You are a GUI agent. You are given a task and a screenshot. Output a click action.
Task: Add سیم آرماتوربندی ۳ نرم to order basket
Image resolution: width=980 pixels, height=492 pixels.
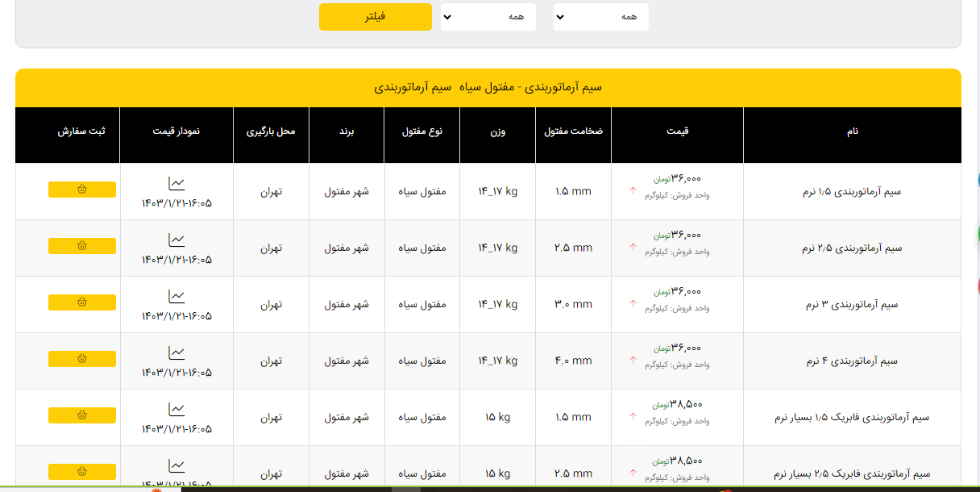pos(82,302)
